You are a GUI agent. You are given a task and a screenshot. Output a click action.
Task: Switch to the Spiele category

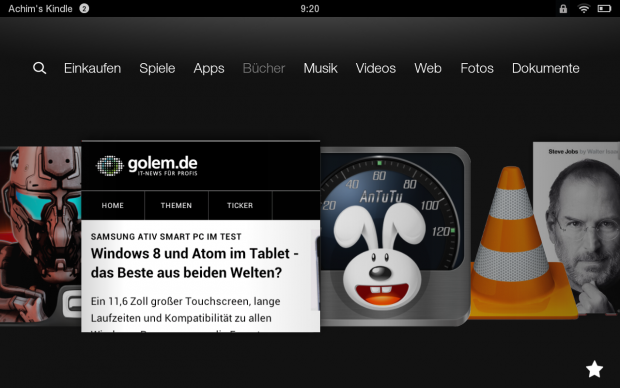point(157,68)
